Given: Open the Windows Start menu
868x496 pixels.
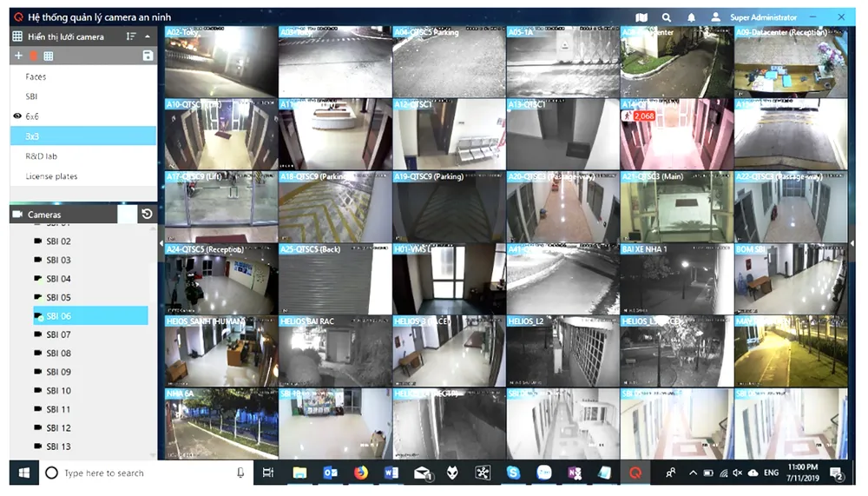Looking at the screenshot, I should pos(23,473).
